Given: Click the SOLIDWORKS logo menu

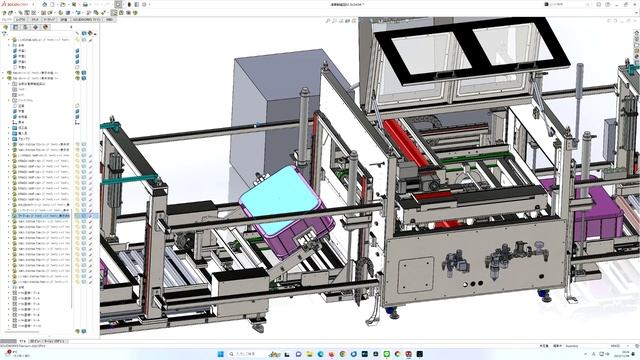Looking at the screenshot, I should 14,4.
